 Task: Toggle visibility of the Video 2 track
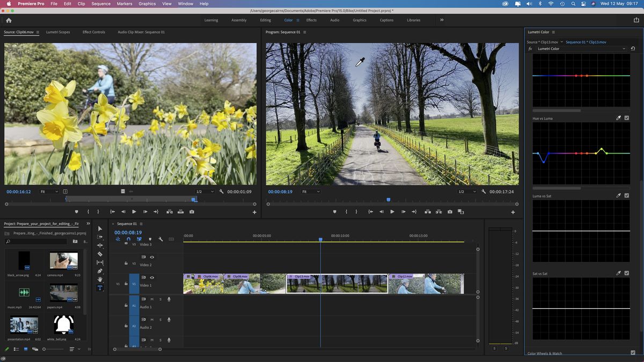coord(152,257)
